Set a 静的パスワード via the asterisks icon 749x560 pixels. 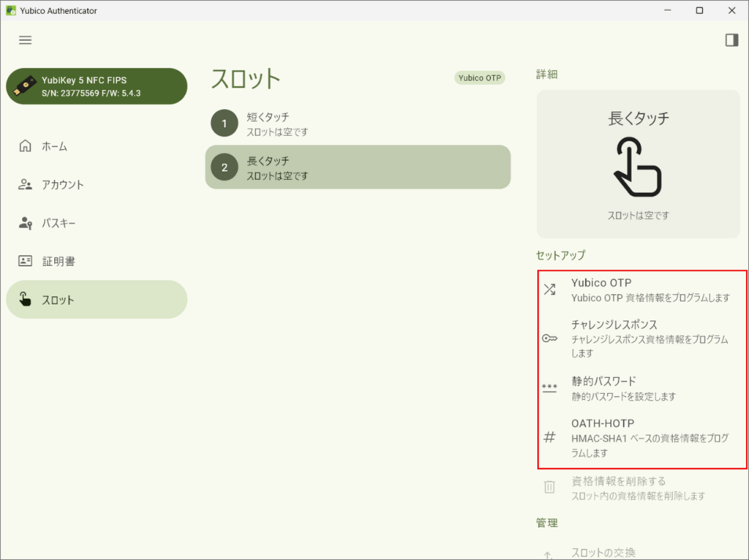click(549, 387)
